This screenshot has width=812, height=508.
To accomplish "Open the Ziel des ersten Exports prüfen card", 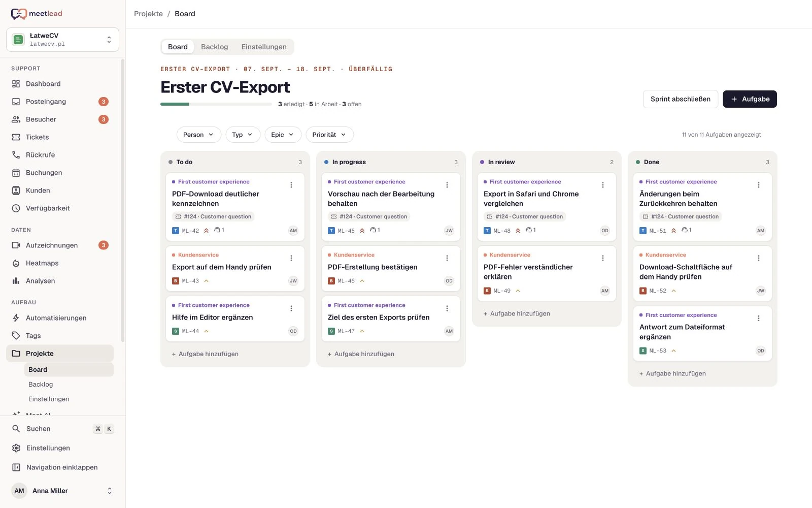I will (391, 319).
